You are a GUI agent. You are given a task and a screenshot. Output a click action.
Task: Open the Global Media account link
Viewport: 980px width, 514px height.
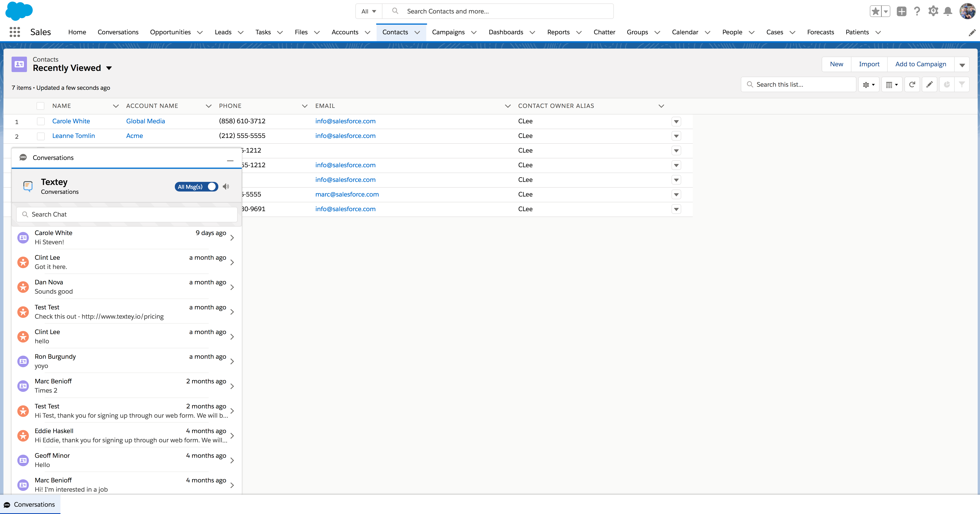click(x=146, y=121)
